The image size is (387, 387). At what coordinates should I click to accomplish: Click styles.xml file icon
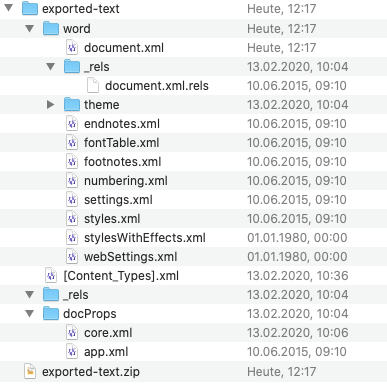(x=72, y=218)
